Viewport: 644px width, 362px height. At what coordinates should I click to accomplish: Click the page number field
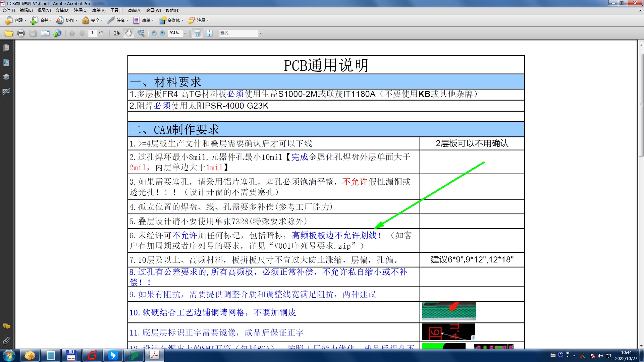[x=93, y=33]
